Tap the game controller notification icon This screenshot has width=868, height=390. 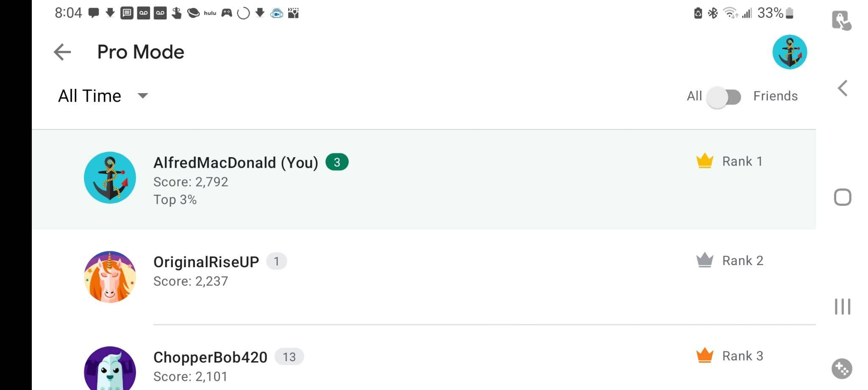click(x=226, y=13)
